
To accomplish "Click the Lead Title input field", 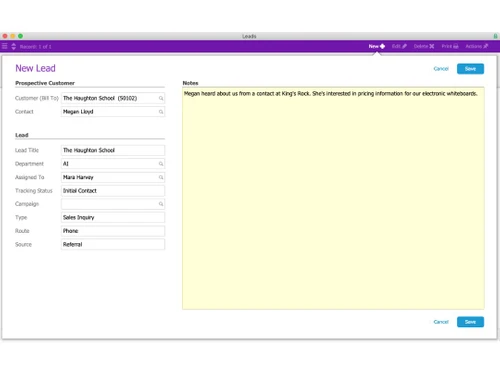I will point(113,150).
